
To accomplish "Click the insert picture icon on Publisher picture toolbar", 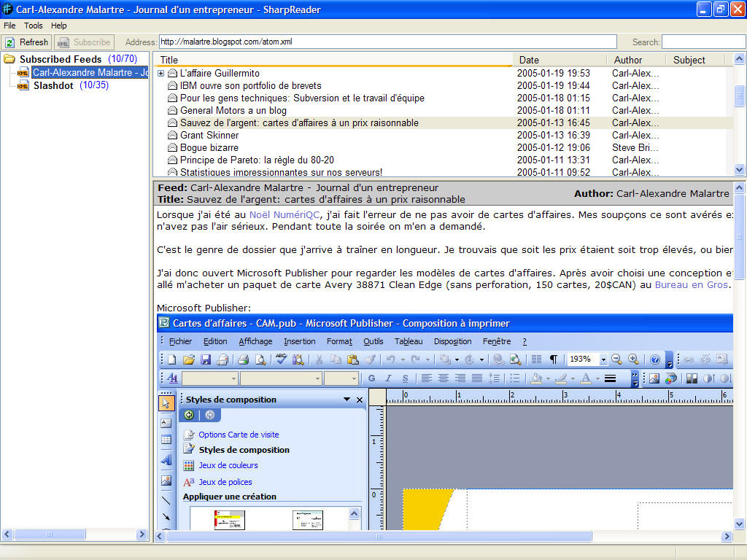I will tap(654, 378).
